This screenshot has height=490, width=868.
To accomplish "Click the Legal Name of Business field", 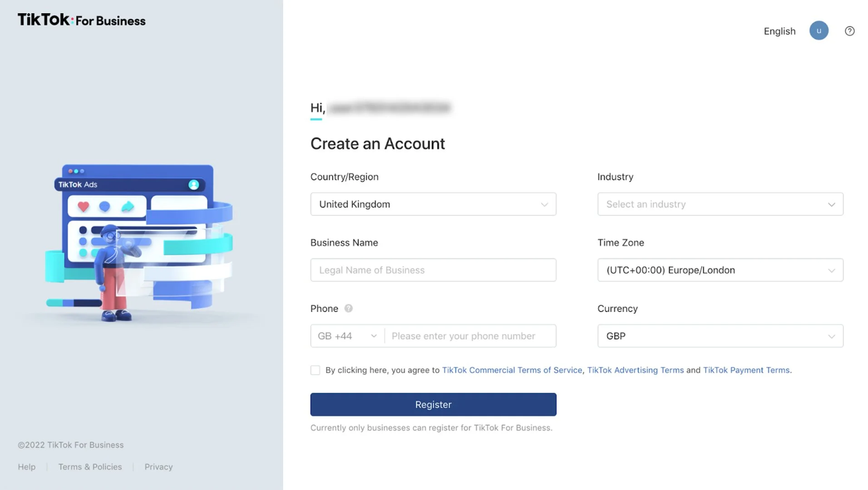I will (433, 270).
